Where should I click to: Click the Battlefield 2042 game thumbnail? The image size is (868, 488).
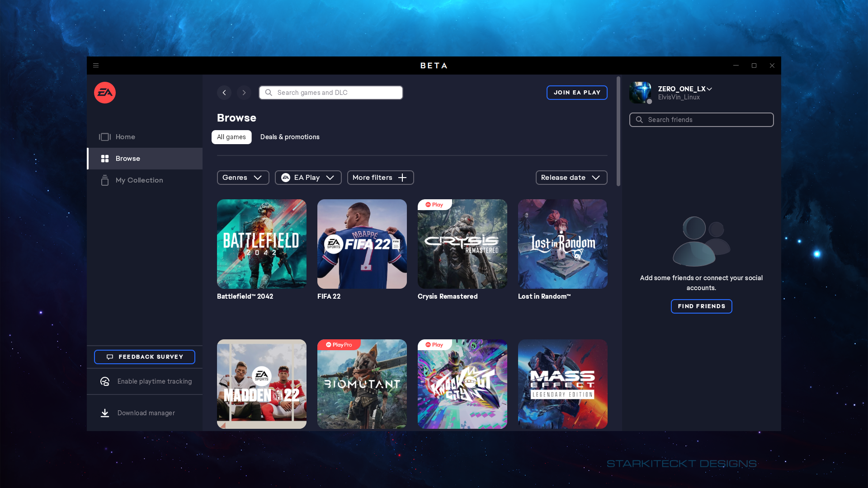click(x=261, y=244)
